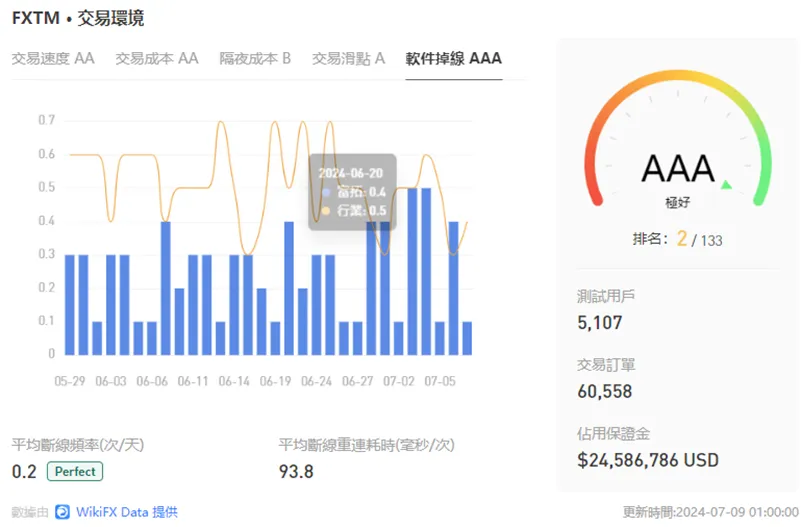Click the 06-06 date axis label
Screen dimensions: 801x527
(152, 381)
